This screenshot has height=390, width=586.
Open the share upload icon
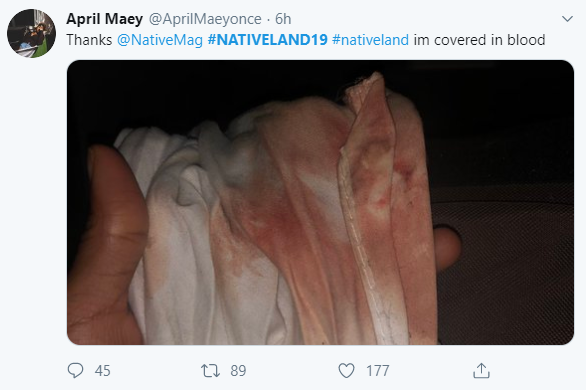click(x=481, y=370)
